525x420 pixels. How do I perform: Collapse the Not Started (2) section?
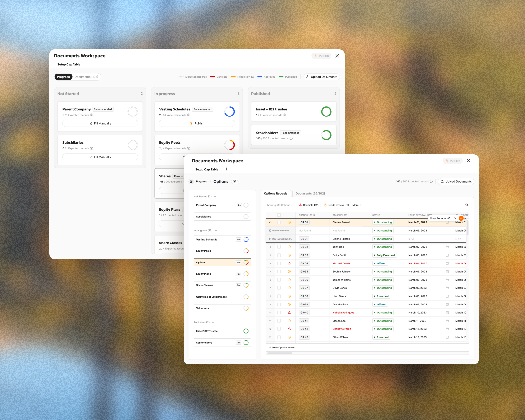pos(215,196)
